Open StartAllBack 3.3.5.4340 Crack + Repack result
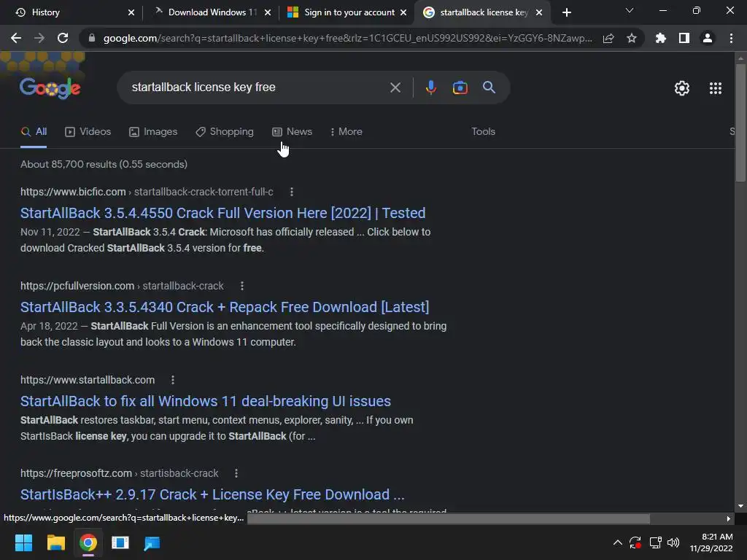 (x=225, y=307)
